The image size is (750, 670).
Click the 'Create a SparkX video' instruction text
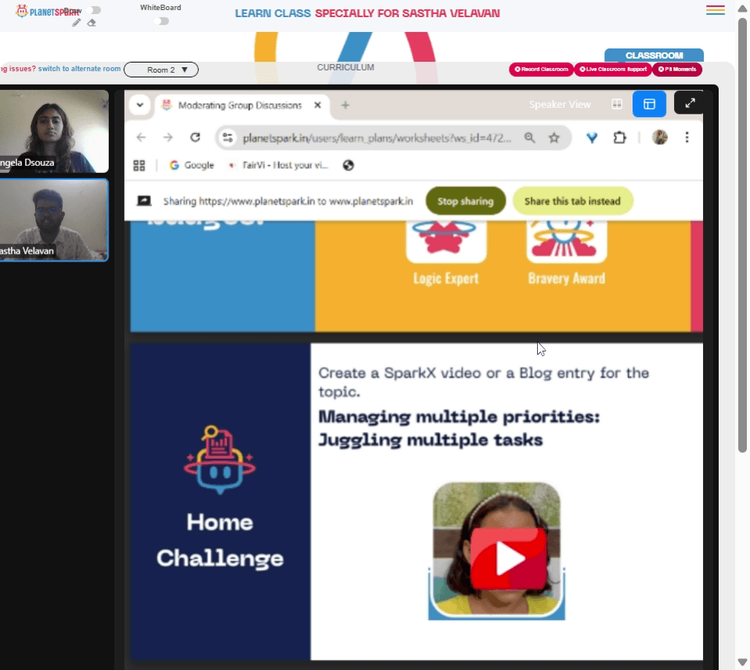tap(484, 382)
